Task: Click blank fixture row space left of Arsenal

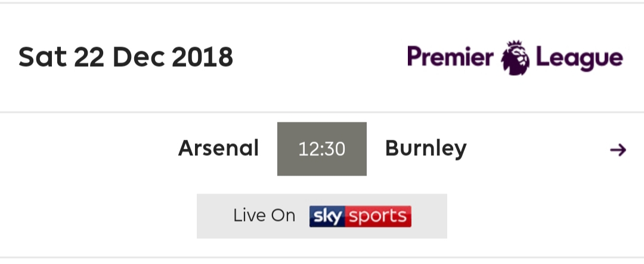Action: [88, 149]
